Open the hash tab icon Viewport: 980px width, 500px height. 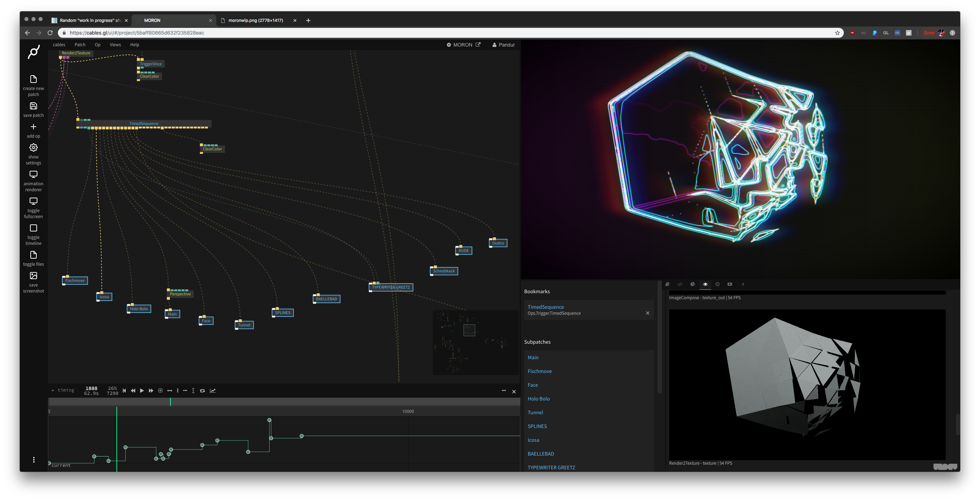click(x=743, y=284)
